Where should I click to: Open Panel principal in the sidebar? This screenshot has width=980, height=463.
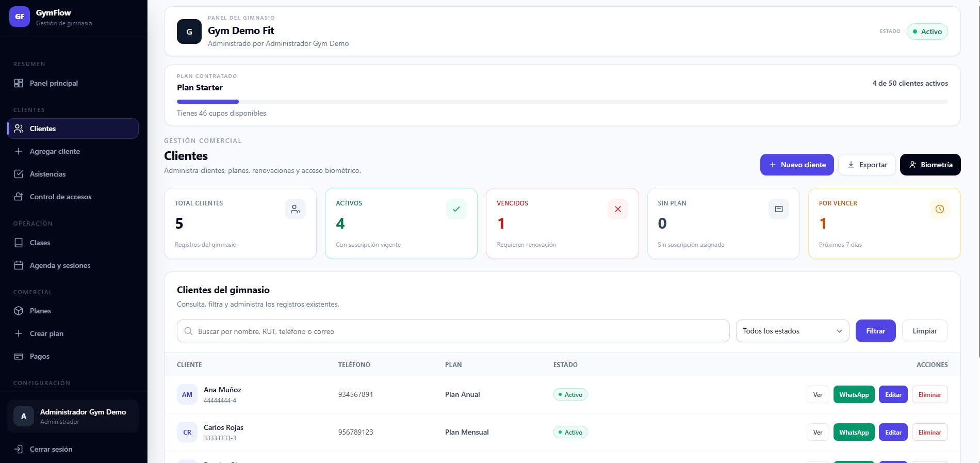pos(73,83)
